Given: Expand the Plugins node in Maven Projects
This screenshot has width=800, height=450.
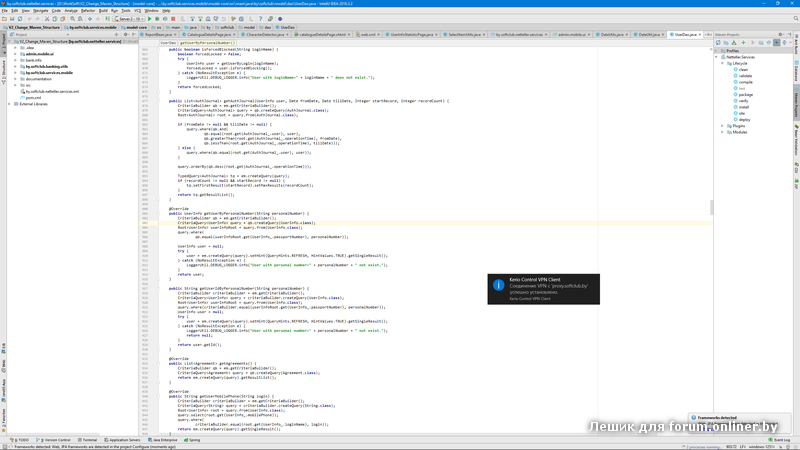Looking at the screenshot, I should coord(723,126).
